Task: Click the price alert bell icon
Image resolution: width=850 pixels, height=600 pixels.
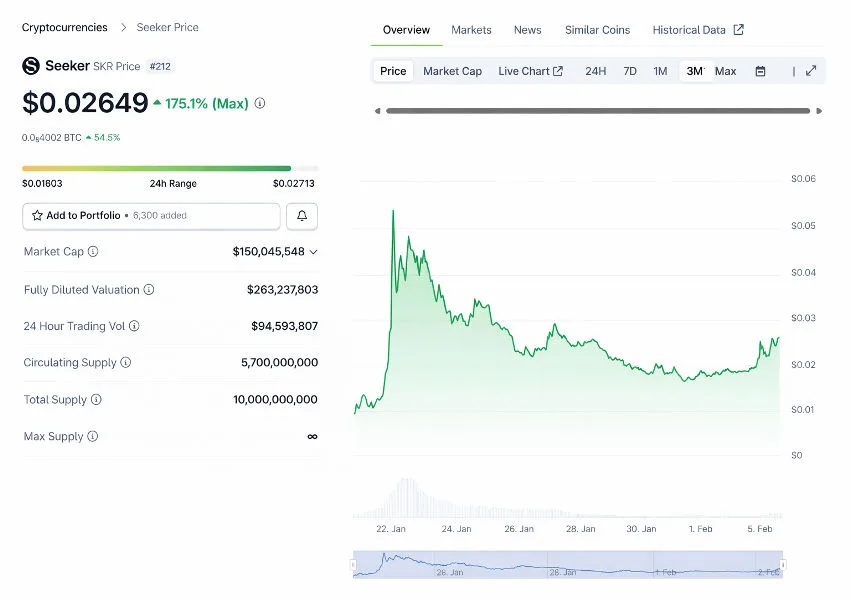Action: 302,216
